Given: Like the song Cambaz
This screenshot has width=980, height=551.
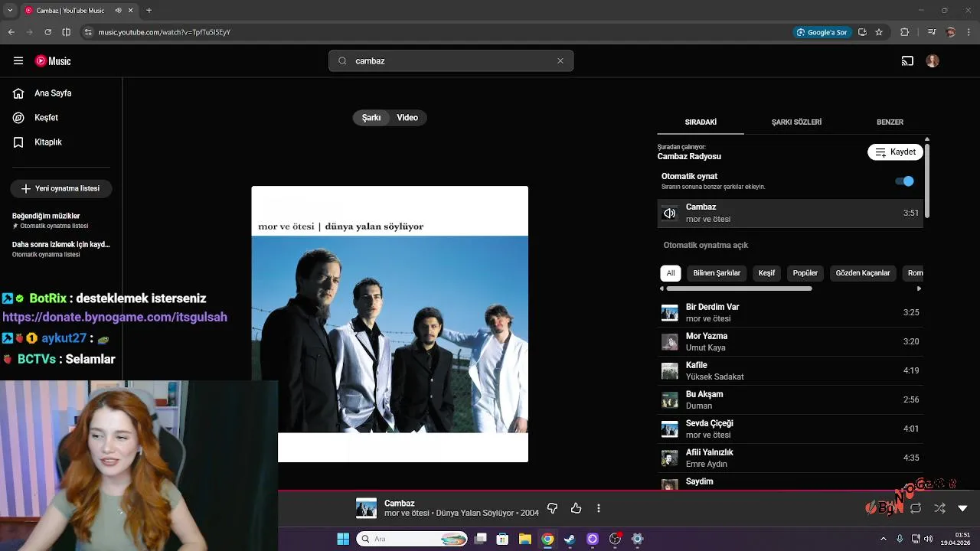Looking at the screenshot, I should click(576, 508).
